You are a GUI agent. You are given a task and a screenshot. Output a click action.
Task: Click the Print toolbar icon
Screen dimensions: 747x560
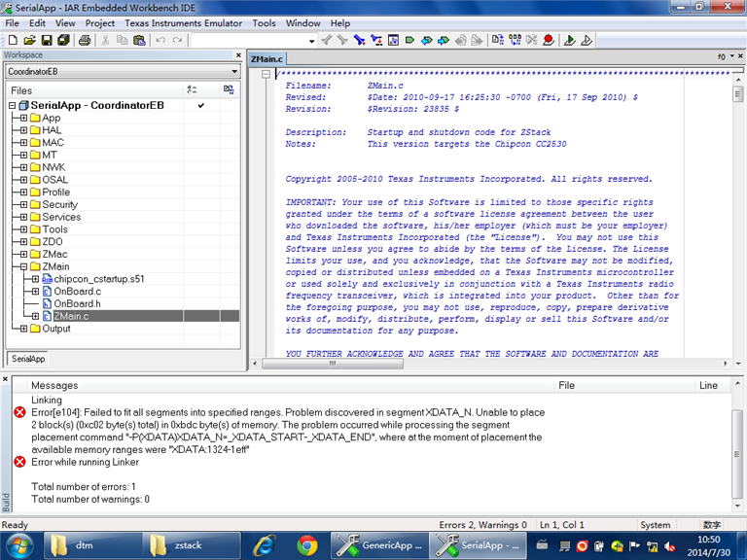(85, 41)
